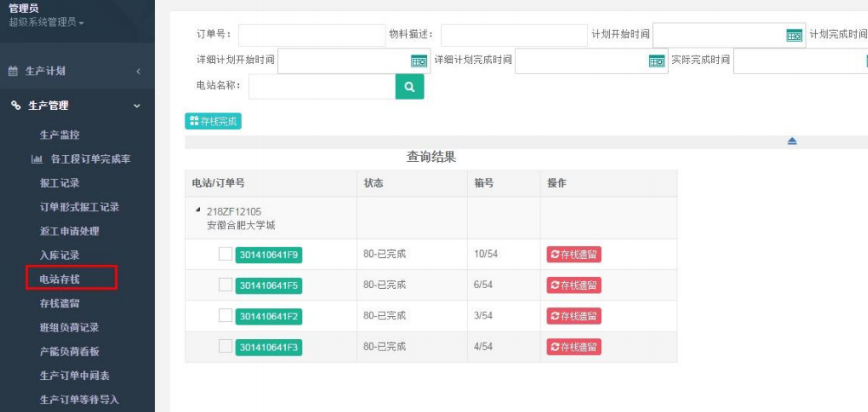Click the green search magnifier button
The height and width of the screenshot is (412, 868).
coord(409,87)
